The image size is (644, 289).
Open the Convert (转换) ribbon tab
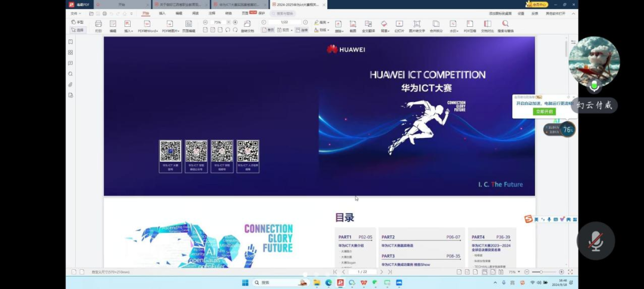(228, 13)
